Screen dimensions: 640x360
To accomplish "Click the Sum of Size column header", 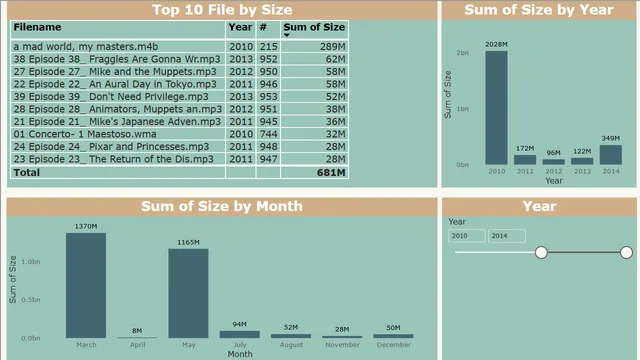I will [314, 27].
